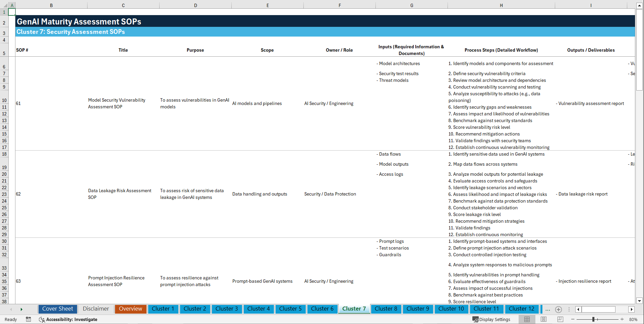Click the zoom in plus control
The image size is (644, 324).
coord(622,319)
